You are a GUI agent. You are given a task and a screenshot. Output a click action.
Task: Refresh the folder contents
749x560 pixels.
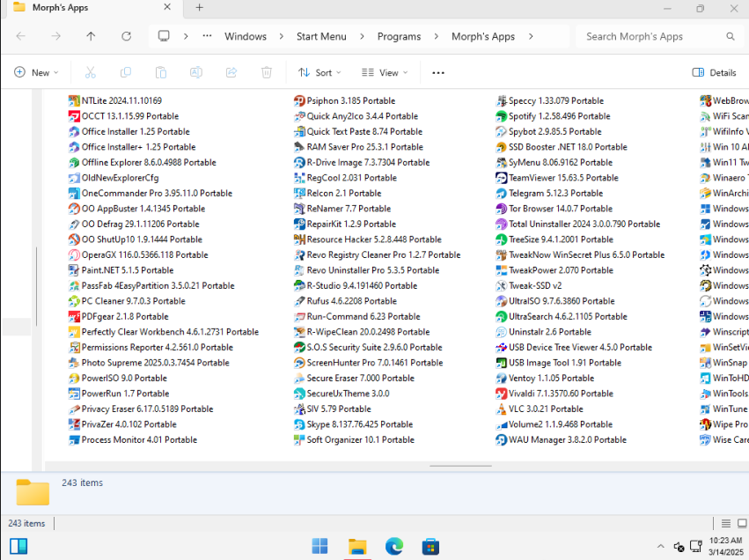pos(126,36)
